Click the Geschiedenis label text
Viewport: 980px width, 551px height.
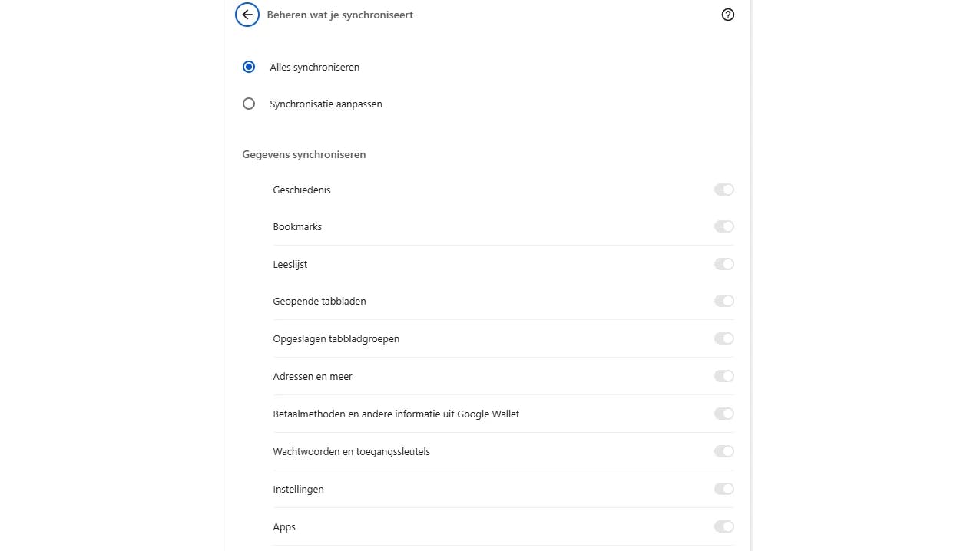tap(302, 190)
